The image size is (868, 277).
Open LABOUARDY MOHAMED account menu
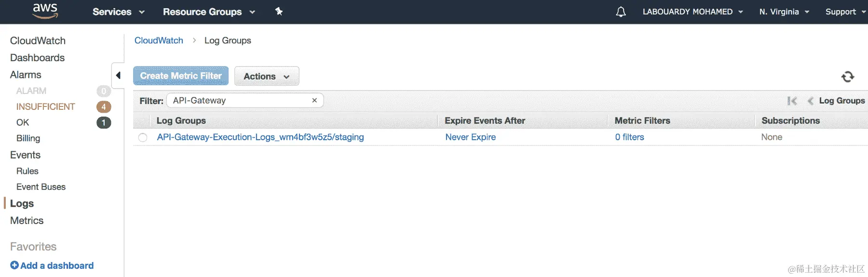692,12
